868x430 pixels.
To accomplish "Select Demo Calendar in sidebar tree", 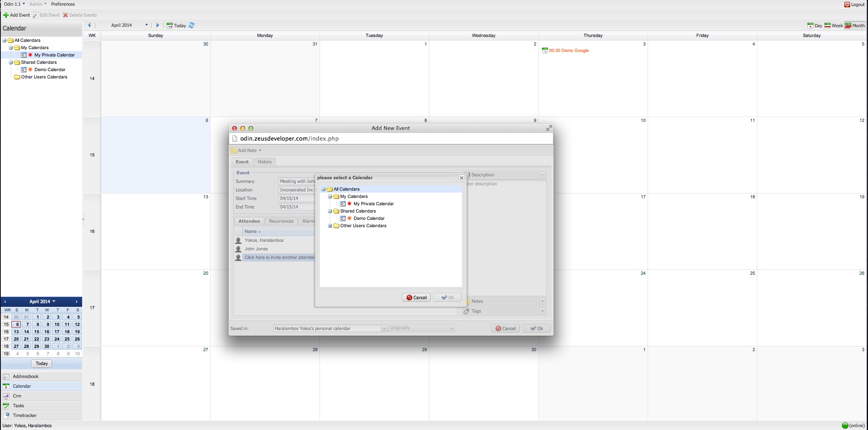I will tap(50, 69).
